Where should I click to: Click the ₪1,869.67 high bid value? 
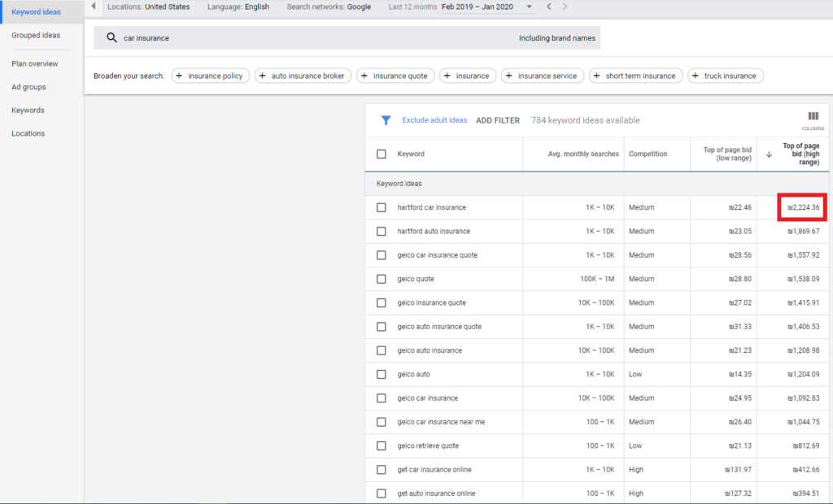804,232
